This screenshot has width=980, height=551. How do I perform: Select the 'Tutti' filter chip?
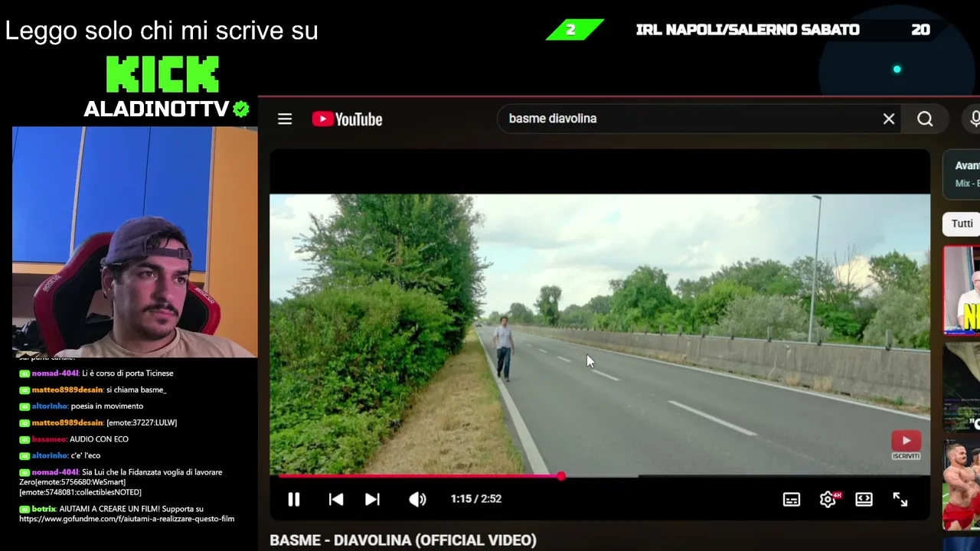[962, 223]
